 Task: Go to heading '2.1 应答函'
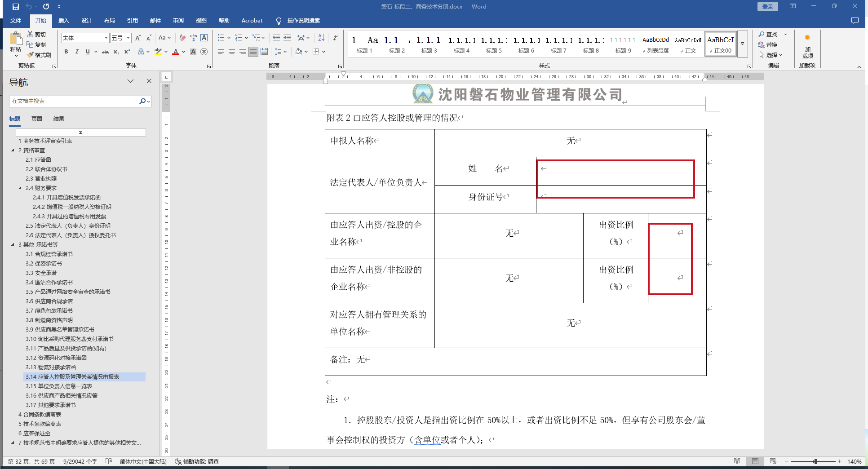pos(38,160)
